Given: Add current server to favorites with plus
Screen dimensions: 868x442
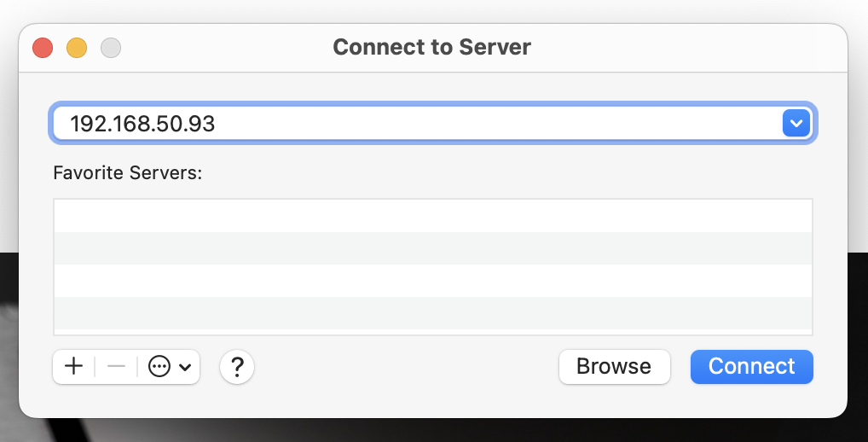Looking at the screenshot, I should 73,367.
